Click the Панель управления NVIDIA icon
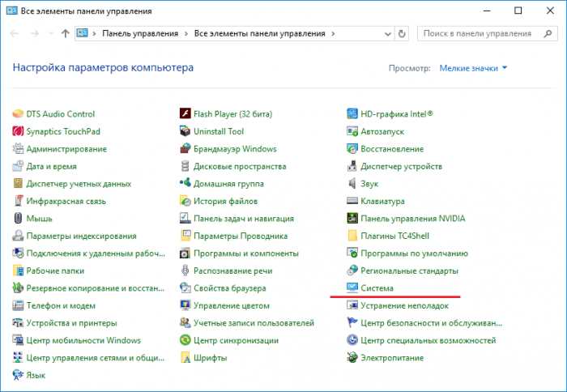This screenshot has height=392, width=567. pos(352,218)
